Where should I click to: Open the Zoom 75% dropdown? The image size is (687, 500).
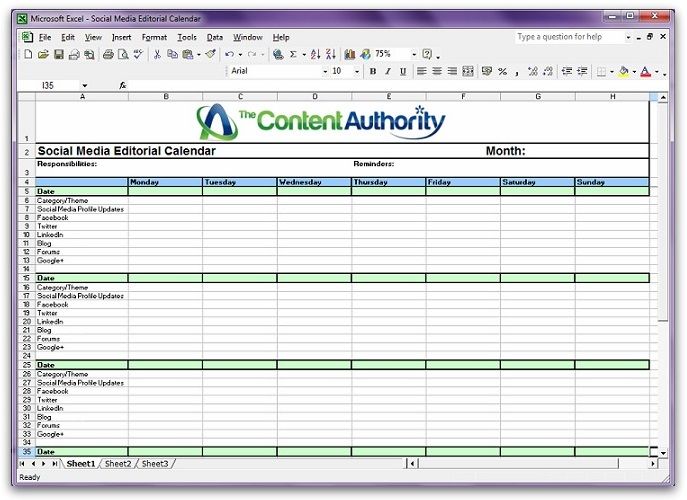click(x=414, y=54)
